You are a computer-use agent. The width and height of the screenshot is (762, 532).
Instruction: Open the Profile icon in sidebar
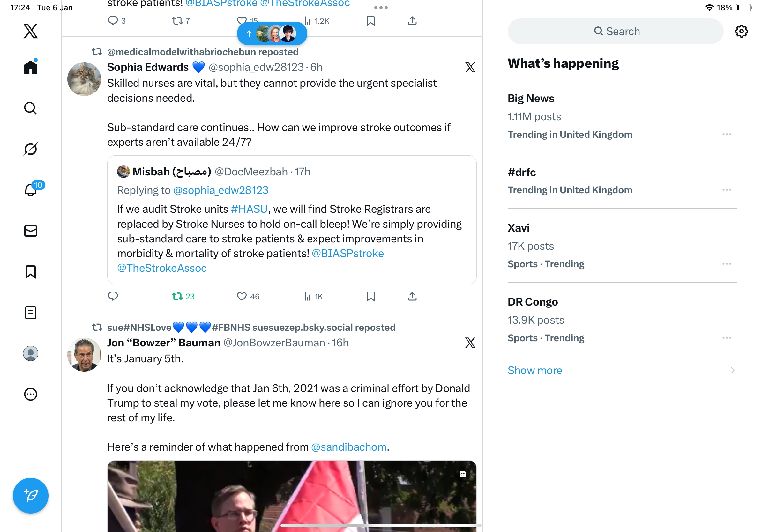pyautogui.click(x=31, y=353)
